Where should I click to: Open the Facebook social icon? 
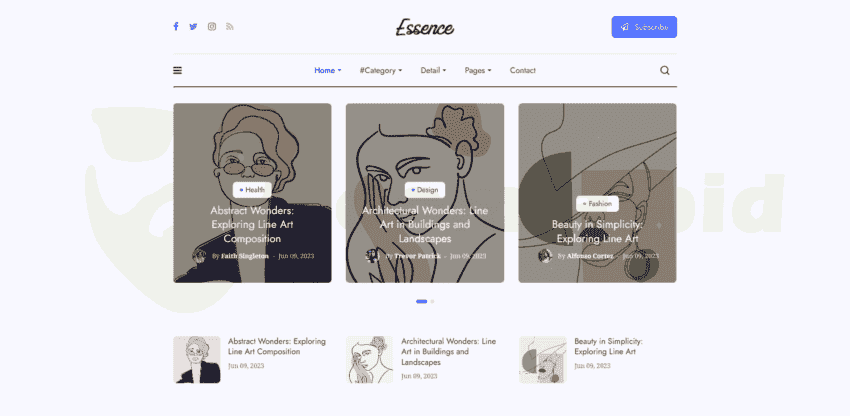pyautogui.click(x=176, y=27)
